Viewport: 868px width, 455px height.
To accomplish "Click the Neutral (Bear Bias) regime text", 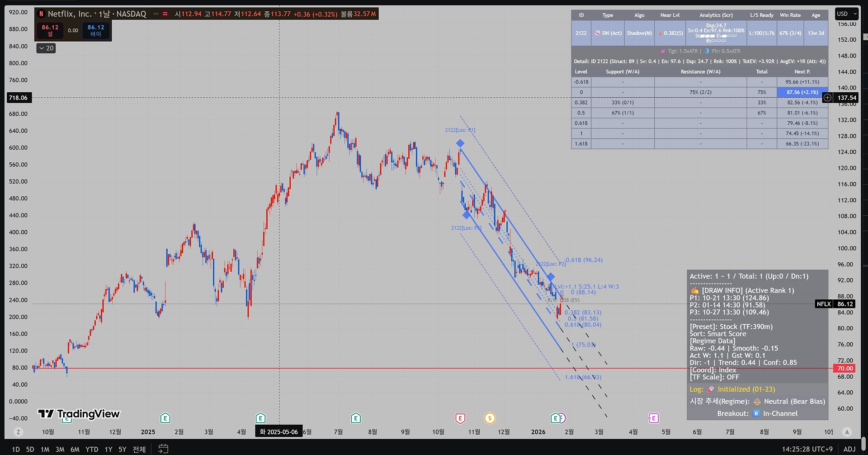I will [x=794, y=401].
